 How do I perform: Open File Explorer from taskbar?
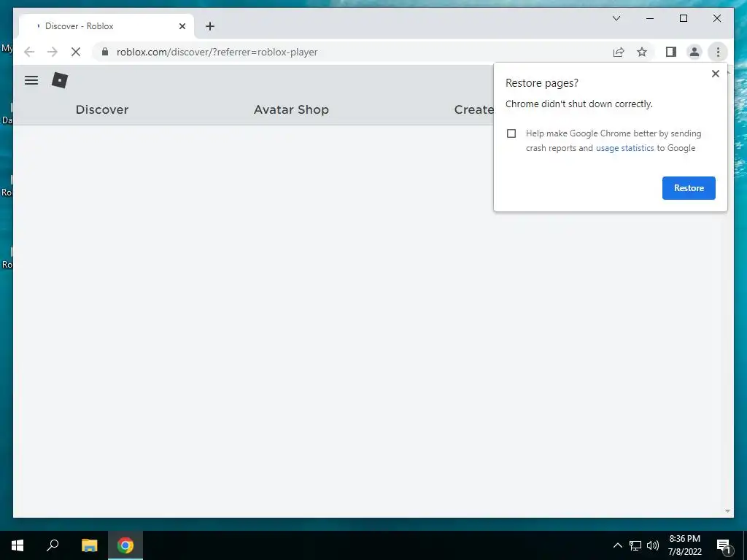click(89, 545)
